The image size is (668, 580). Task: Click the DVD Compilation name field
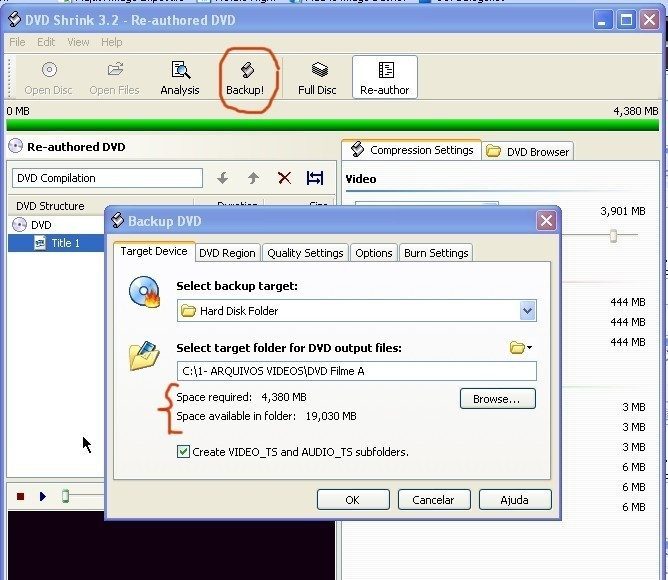107,178
